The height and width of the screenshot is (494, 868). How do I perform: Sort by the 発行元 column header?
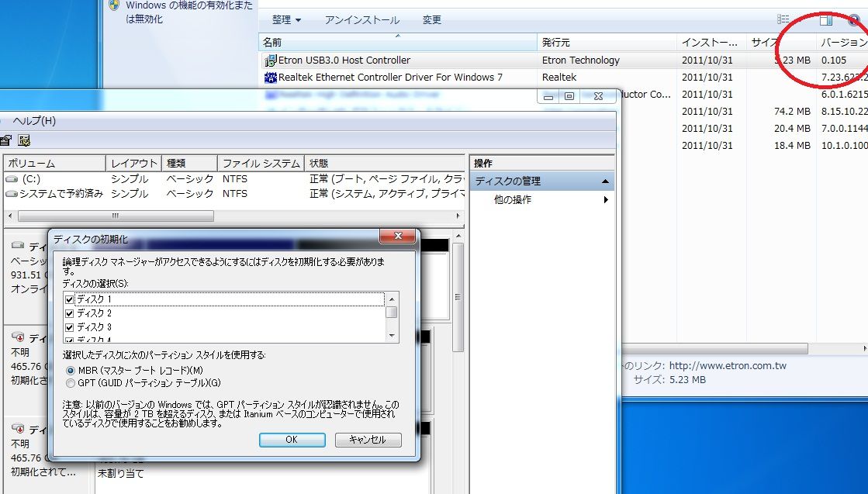click(x=607, y=42)
